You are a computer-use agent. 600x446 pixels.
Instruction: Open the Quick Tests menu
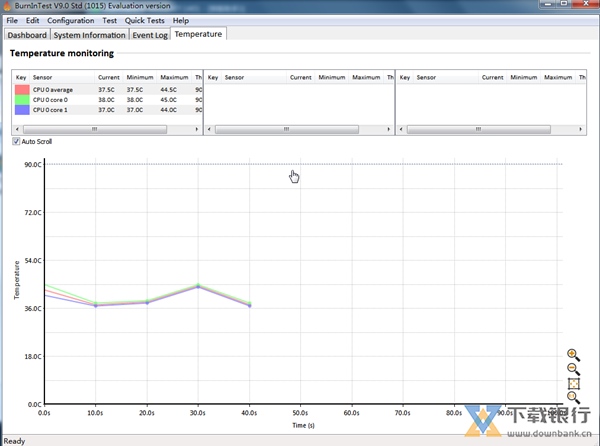[145, 20]
